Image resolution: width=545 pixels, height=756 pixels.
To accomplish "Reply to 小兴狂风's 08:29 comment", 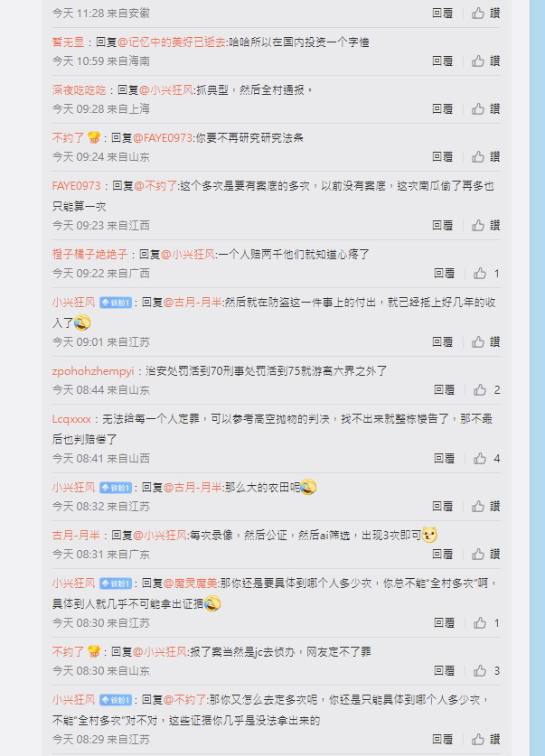I will (442, 740).
